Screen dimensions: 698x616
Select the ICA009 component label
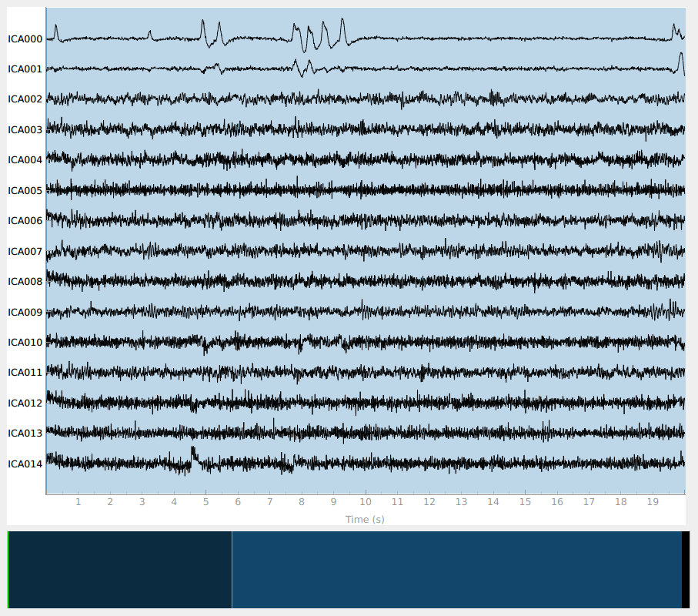tap(25, 312)
